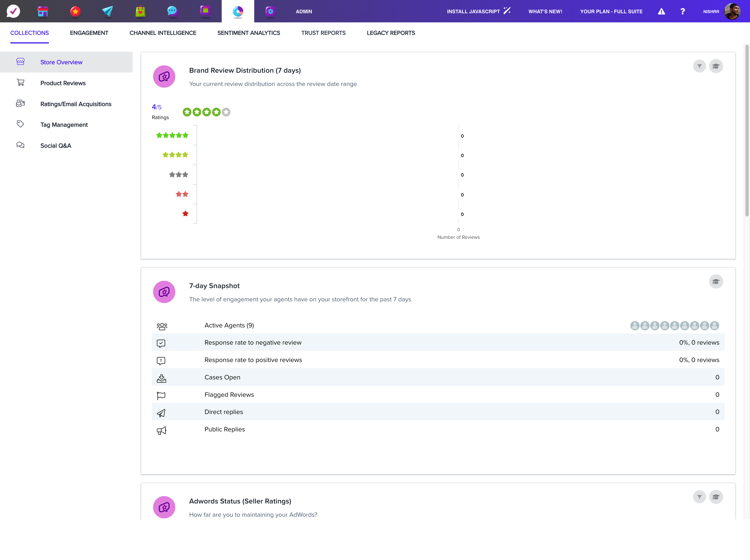Click the user profile avatar photo
750x560 pixels.
[x=732, y=12]
